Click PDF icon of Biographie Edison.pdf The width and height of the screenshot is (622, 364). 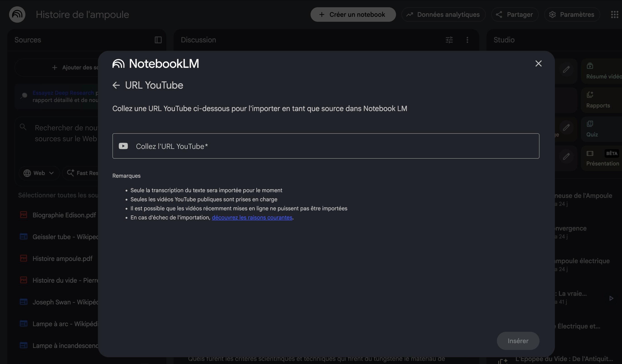[23, 215]
